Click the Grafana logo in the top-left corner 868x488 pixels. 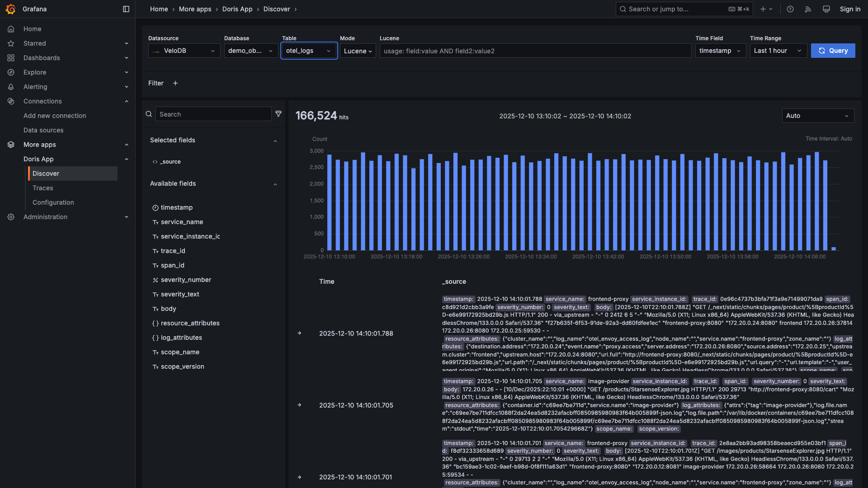point(11,9)
